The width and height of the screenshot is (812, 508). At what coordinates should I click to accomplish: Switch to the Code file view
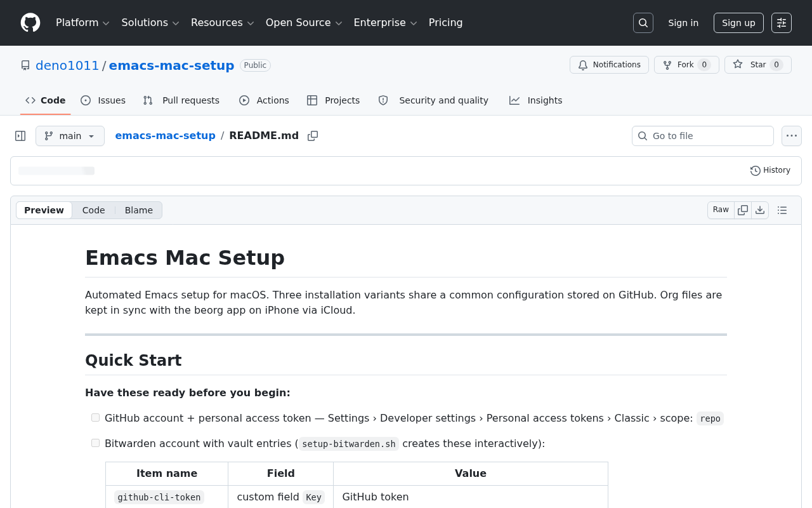[93, 210]
